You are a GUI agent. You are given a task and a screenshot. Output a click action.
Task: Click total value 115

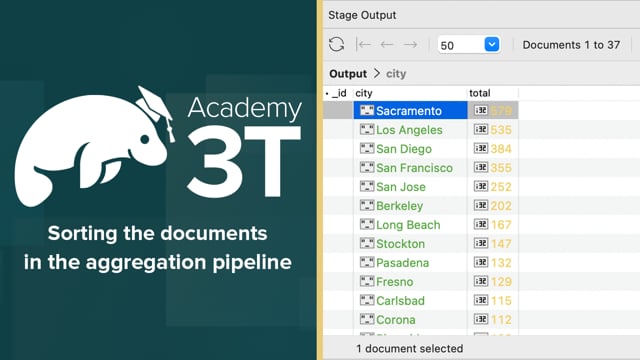pyautogui.click(x=501, y=301)
